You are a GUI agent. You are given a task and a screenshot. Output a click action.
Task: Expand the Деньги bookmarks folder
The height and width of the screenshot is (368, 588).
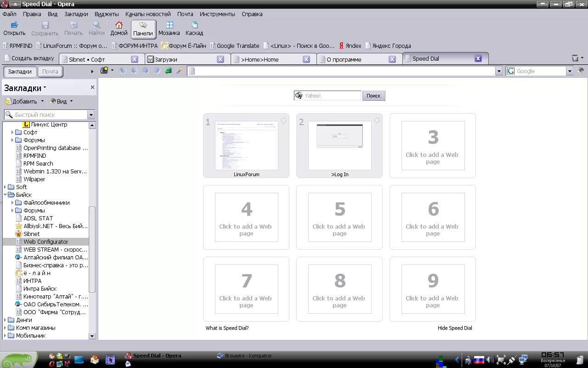(5, 320)
